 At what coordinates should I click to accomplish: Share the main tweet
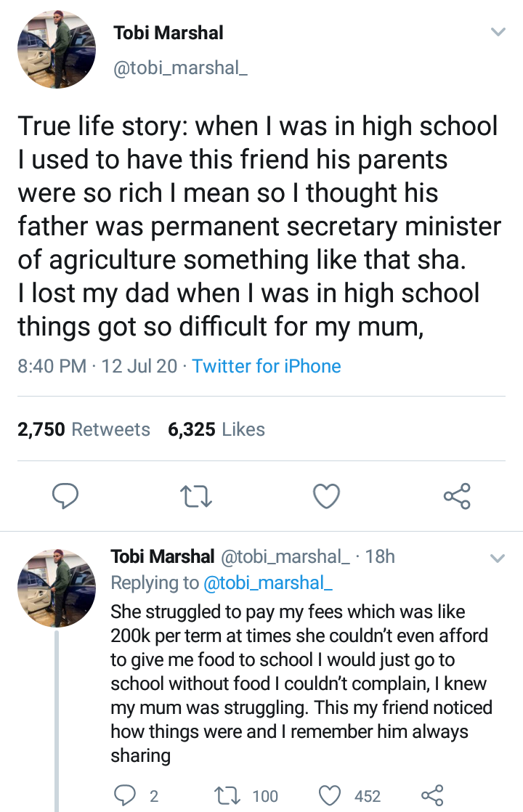point(457,496)
